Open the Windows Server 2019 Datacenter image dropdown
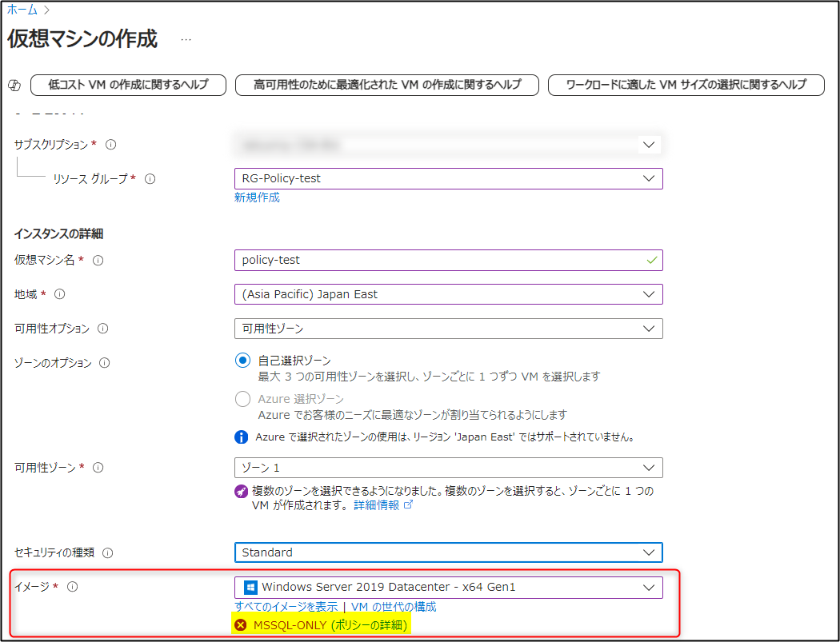 (x=448, y=588)
